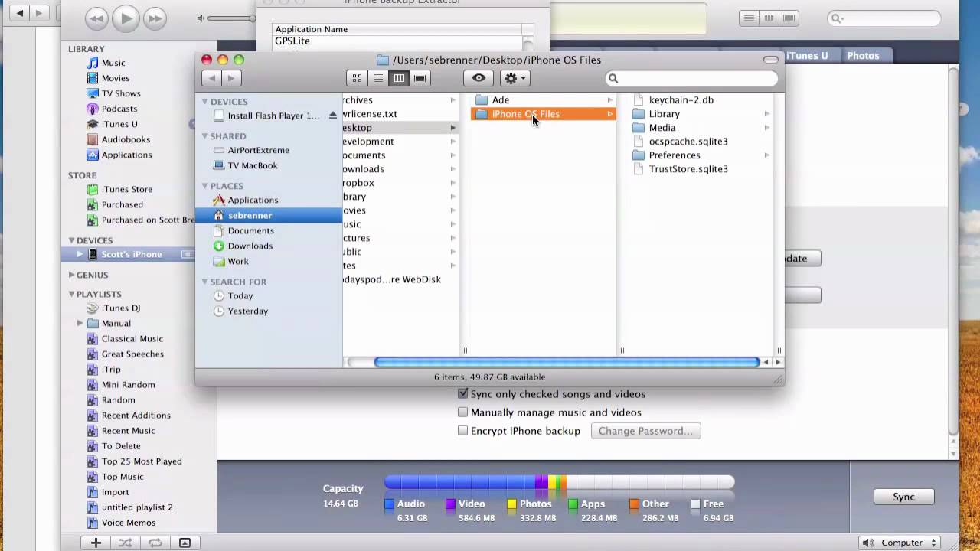Open Music library in iTunes sidebar
This screenshot has width=980, height=551.
[113, 63]
